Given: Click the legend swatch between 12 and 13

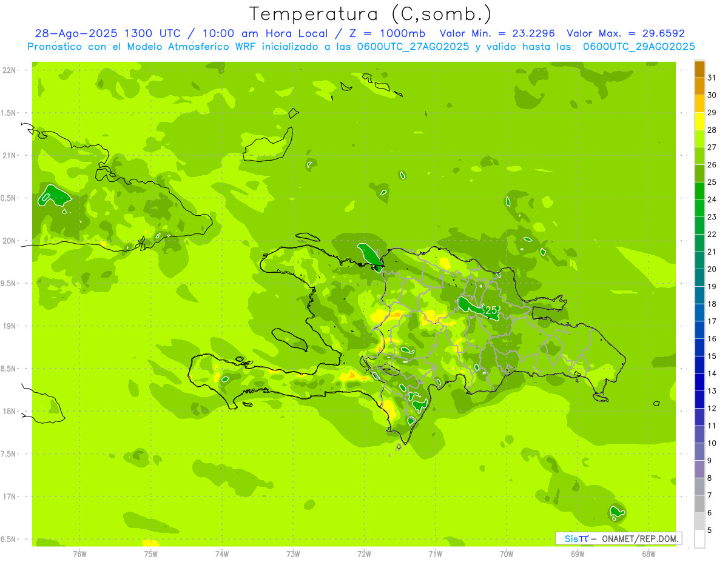Looking at the screenshot, I should coord(699,400).
